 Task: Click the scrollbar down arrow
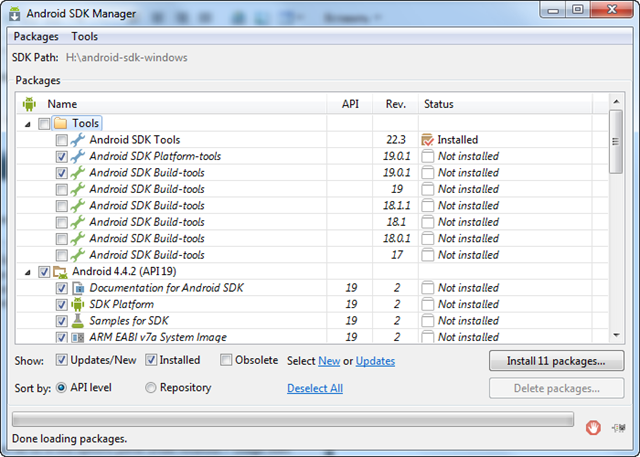tap(616, 335)
